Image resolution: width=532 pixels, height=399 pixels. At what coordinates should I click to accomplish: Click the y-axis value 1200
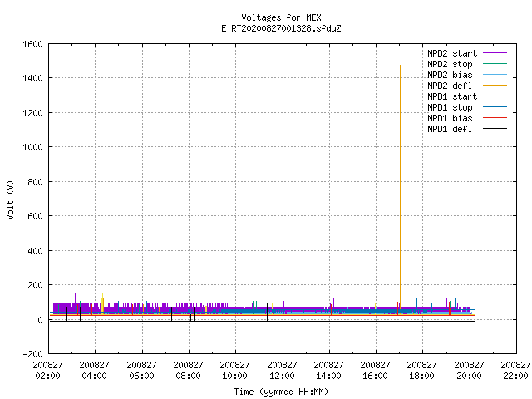32,113
